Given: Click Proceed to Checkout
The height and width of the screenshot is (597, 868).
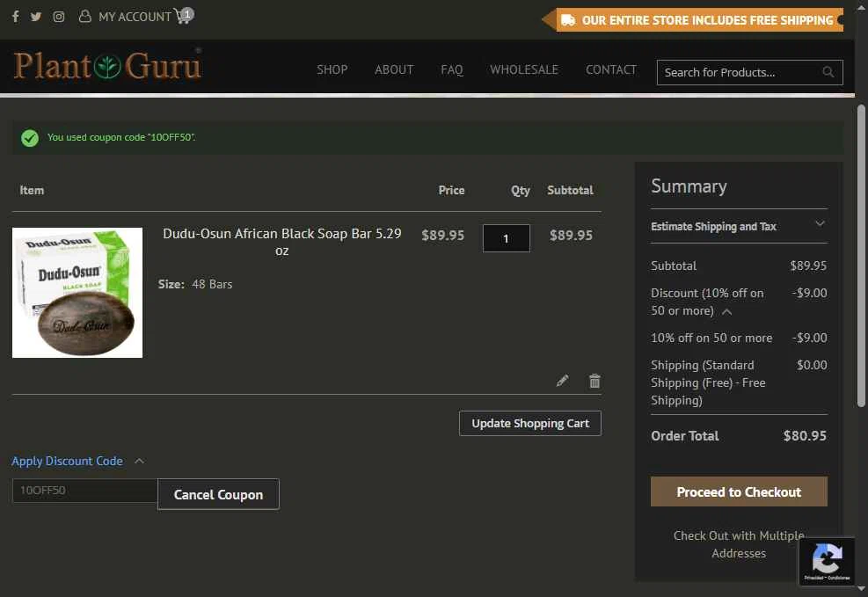Looking at the screenshot, I should 739,491.
